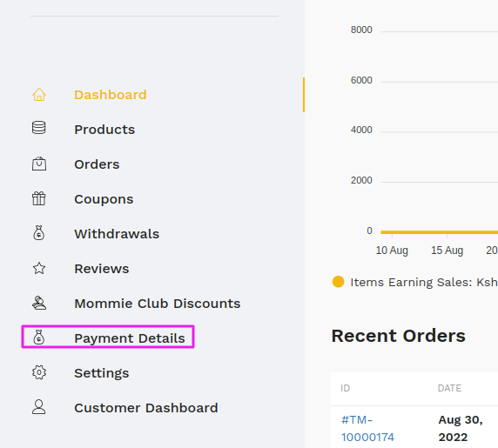498x448 pixels.
Task: Select Withdrawals in the sidebar
Action: (x=117, y=234)
